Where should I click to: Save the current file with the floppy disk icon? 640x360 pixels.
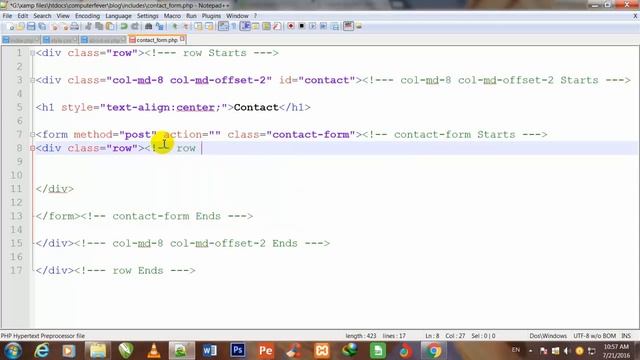31,27
